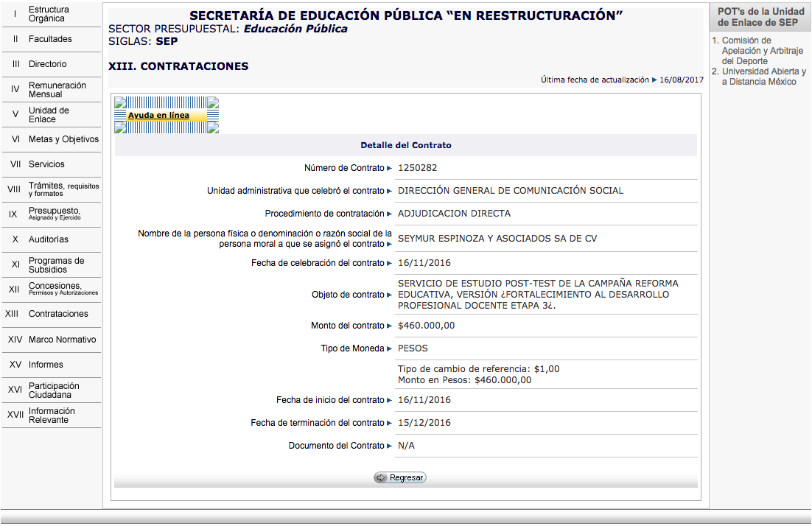Open the Auditorías section
812x526 pixels.
pyautogui.click(x=49, y=239)
